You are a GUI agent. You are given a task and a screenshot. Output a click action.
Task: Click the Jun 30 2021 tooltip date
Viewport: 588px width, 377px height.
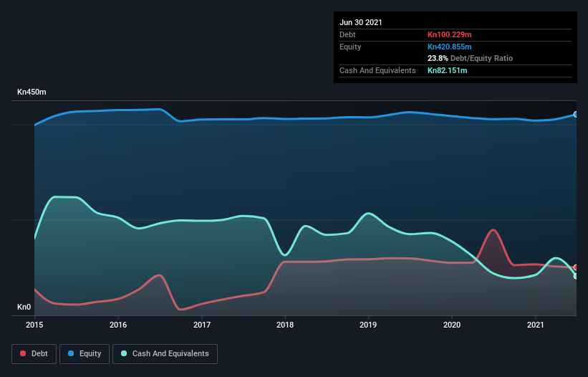pos(361,22)
